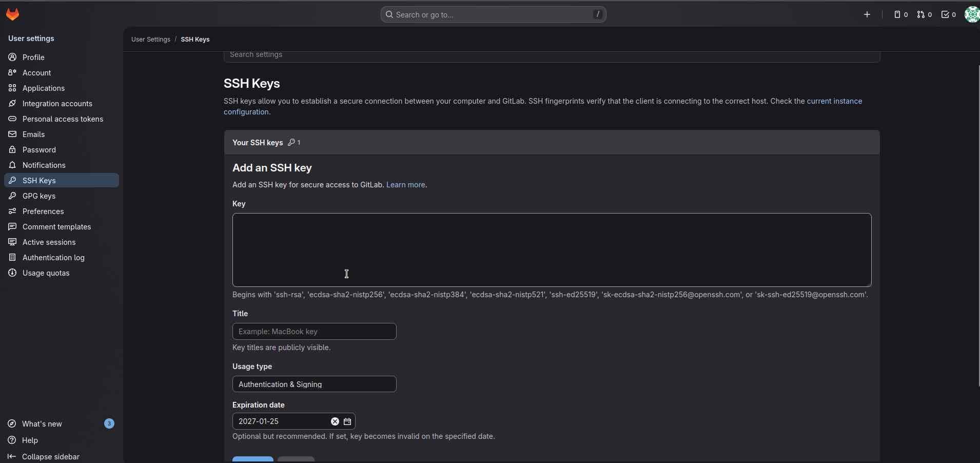Click the Password lock icon
Image resolution: width=980 pixels, height=463 pixels.
12,149
